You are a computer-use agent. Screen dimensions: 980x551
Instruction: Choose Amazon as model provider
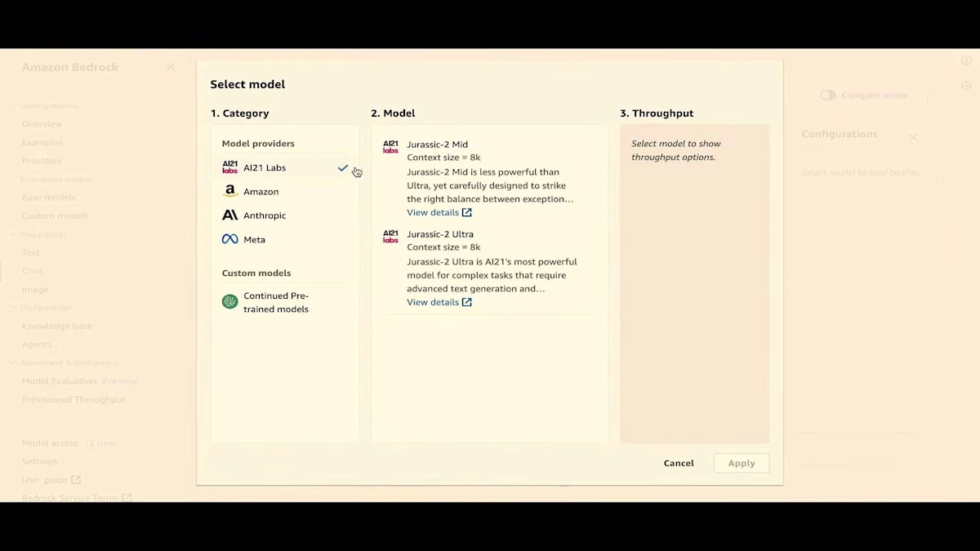click(285, 191)
